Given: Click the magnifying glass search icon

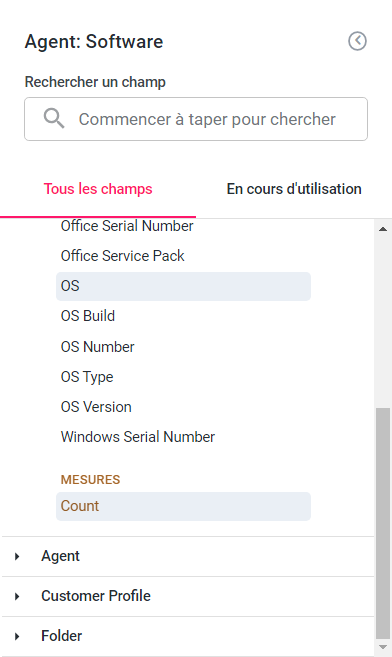Looking at the screenshot, I should [54, 119].
